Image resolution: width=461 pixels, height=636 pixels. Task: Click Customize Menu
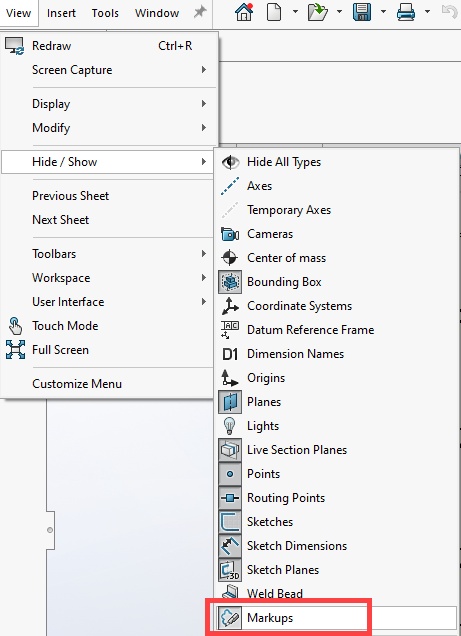point(77,384)
